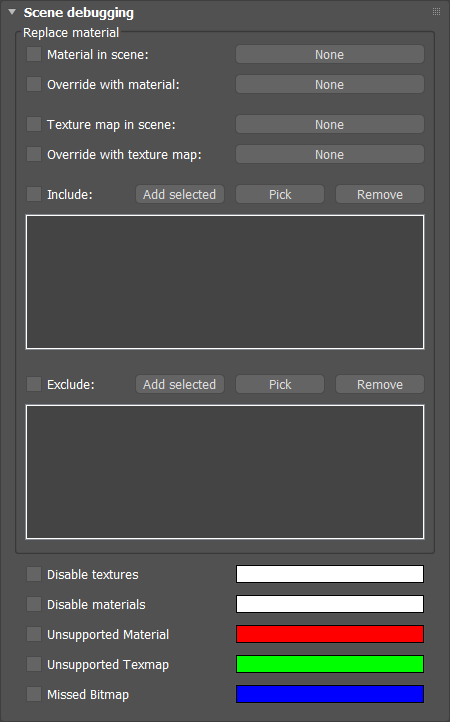
Task: Tick the Exclude checkbox
Action: (x=34, y=384)
